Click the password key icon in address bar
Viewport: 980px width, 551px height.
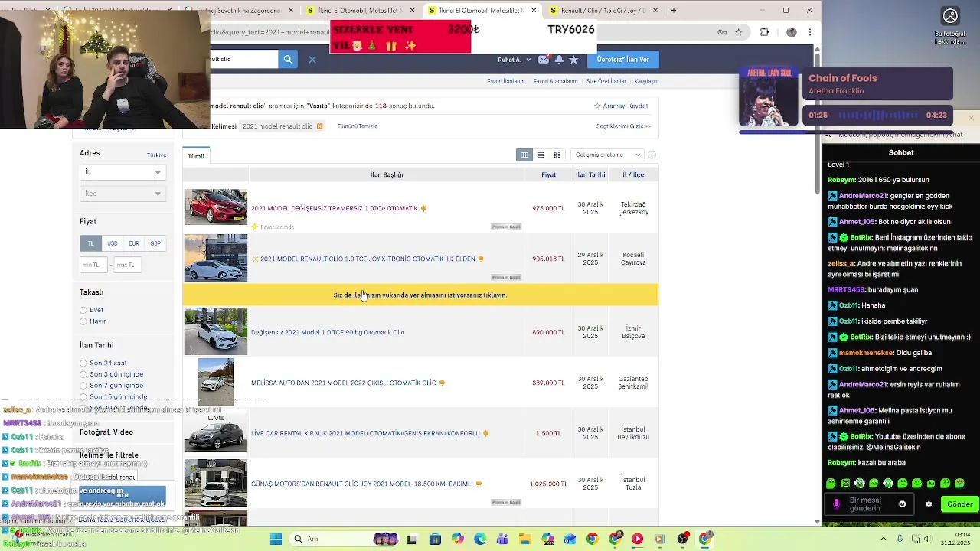[x=722, y=32]
